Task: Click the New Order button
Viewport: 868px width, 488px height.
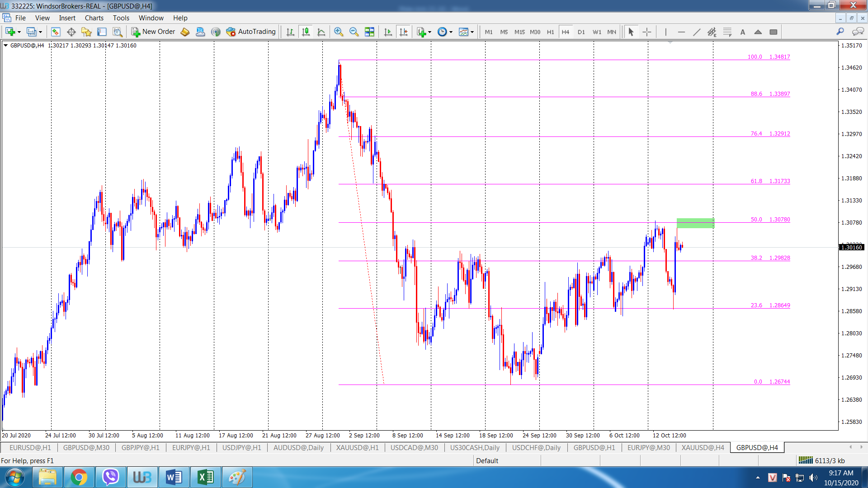Action: coord(153,32)
